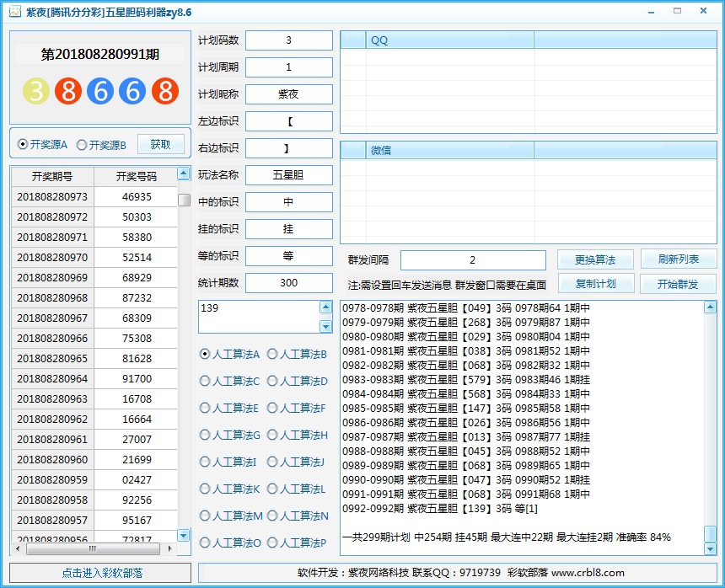Click the 群发间隔 input field

[x=472, y=260]
